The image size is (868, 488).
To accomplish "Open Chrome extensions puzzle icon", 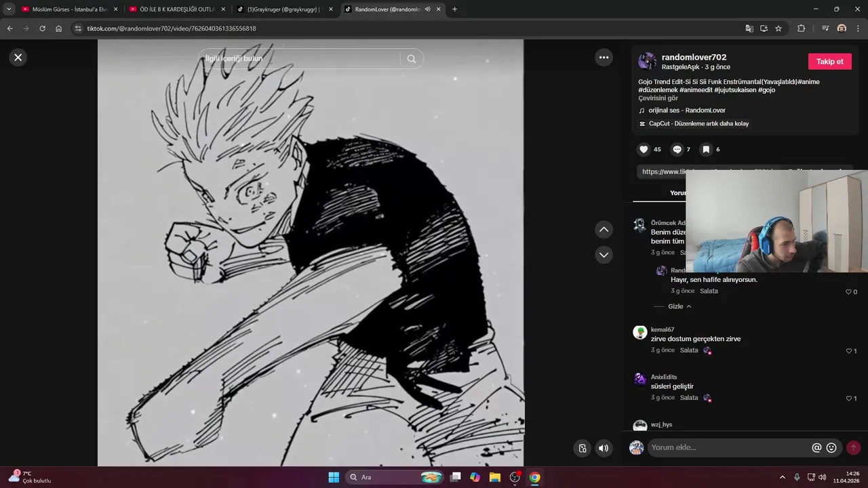I will 801,28.
